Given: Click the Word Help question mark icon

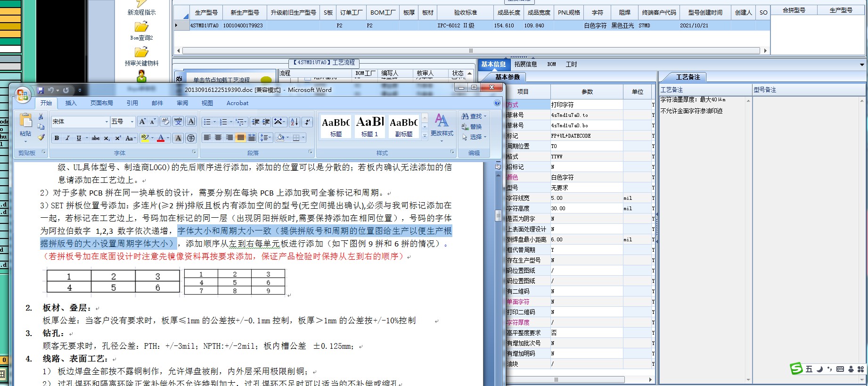Looking at the screenshot, I should (x=497, y=103).
